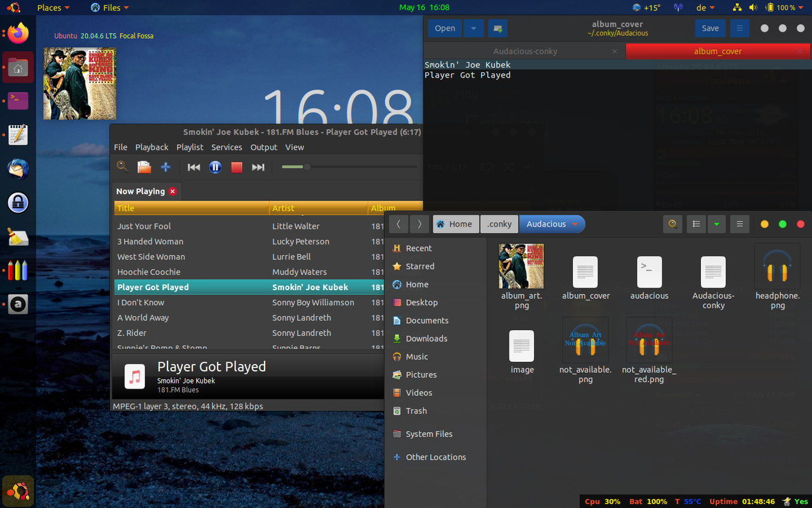812x508 pixels.
Task: Click Save in the text editor
Action: click(x=710, y=28)
